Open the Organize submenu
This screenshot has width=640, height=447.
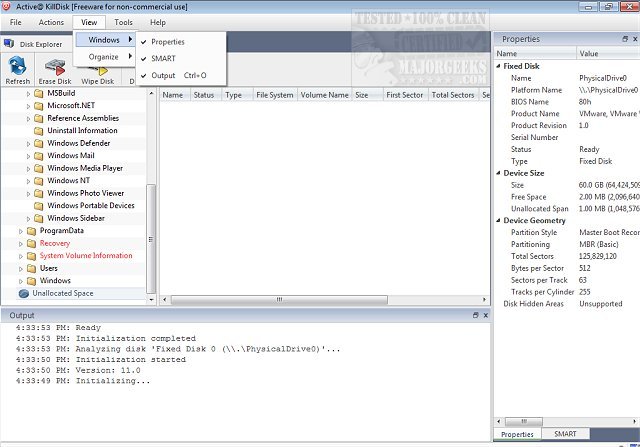[105, 57]
